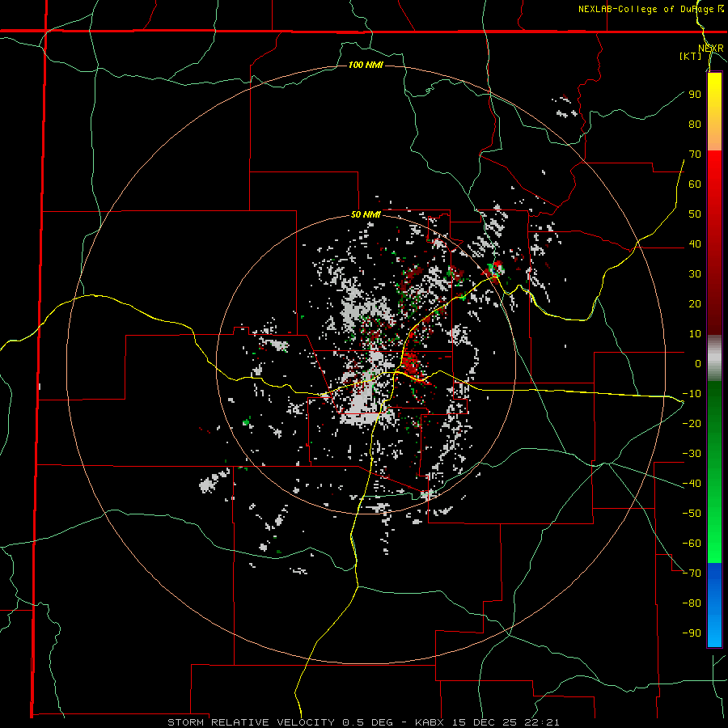Click the -90 value on velocity scale
The width and height of the screenshot is (728, 728).
tap(692, 633)
